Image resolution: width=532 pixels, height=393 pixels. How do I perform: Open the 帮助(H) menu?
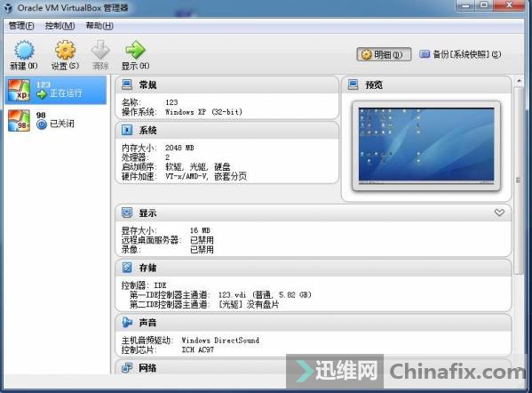point(99,26)
